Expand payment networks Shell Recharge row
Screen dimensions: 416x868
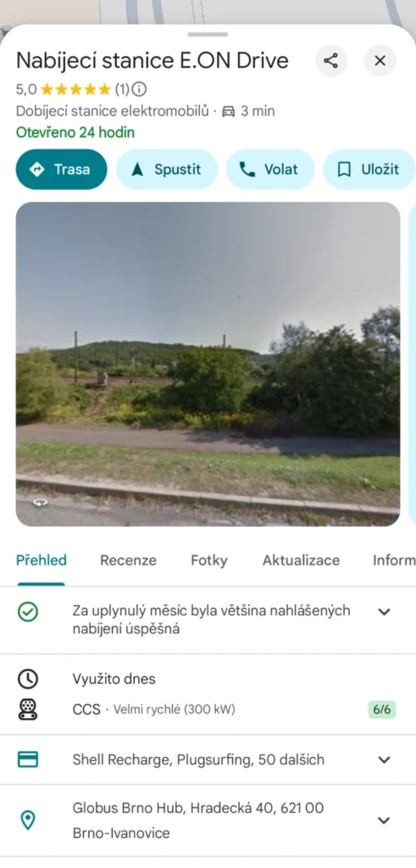point(208,759)
